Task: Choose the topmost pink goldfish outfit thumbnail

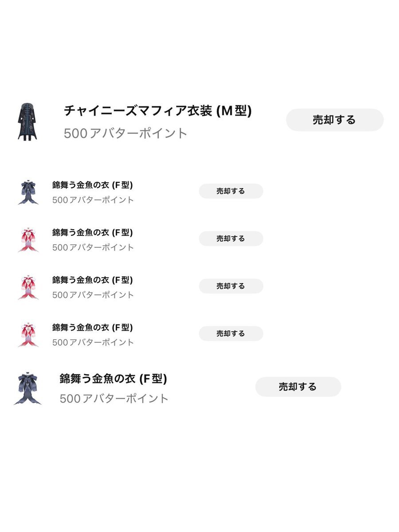Action: (x=28, y=239)
